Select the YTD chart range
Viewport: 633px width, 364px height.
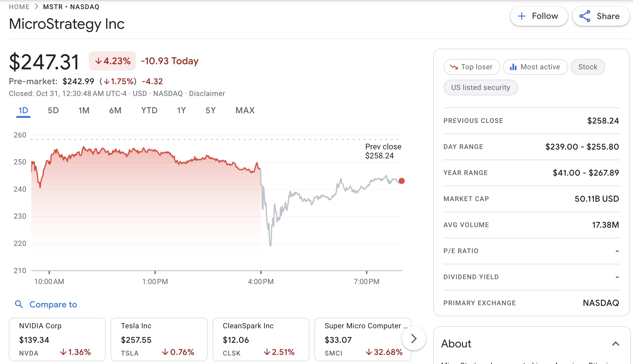(x=149, y=110)
